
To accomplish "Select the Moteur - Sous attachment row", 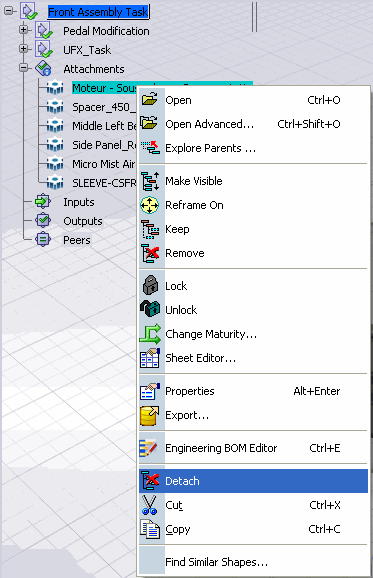I will point(104,88).
